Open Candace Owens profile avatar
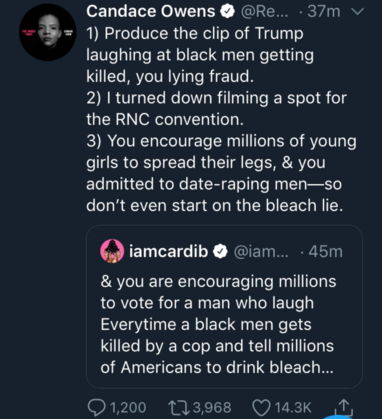Viewport: 382px width, 419px height. [48, 32]
